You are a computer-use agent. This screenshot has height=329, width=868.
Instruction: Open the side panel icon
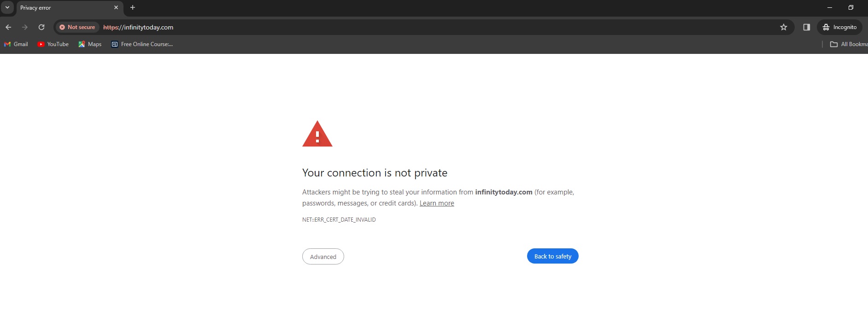(807, 27)
